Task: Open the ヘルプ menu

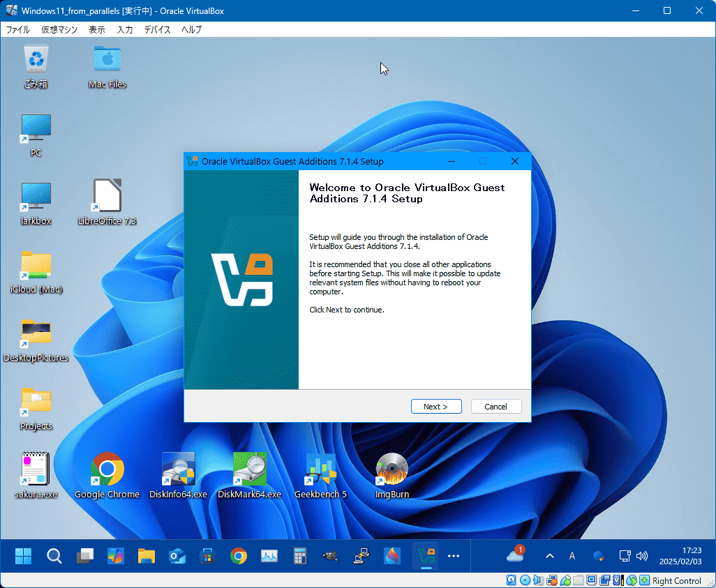Action: coord(191,30)
